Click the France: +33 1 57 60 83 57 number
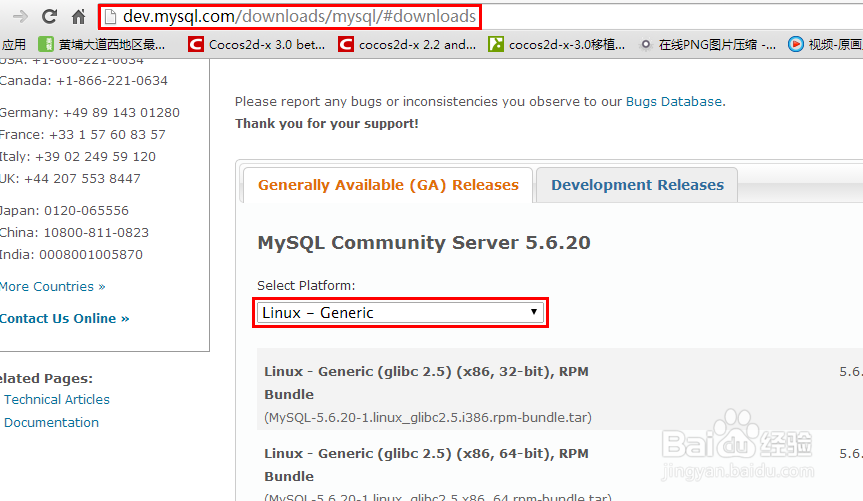The height and width of the screenshot is (501, 863). point(83,134)
